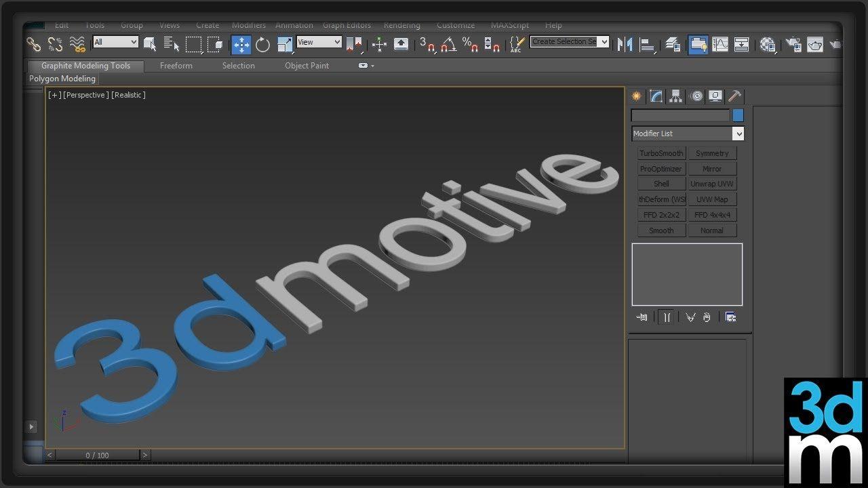Open the Utilities hammer panel tab
The image size is (868, 488).
click(x=734, y=96)
